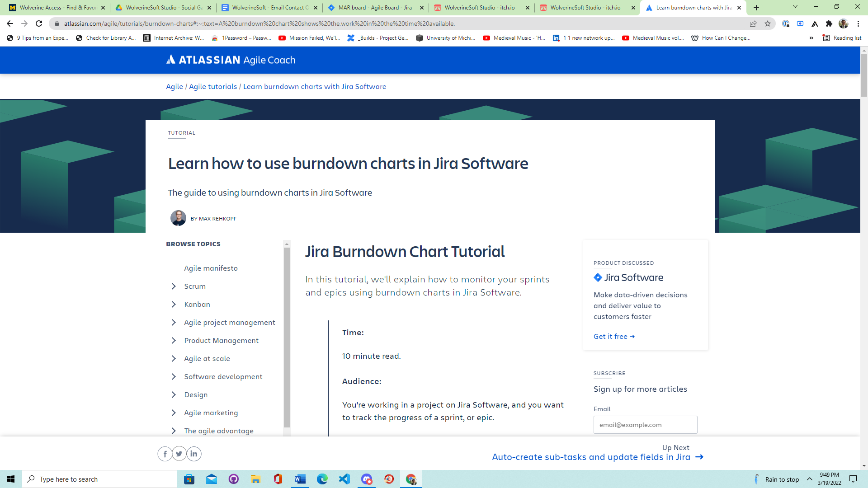This screenshot has width=868, height=488.
Task: Click the share page icon in address bar
Action: coord(753,23)
